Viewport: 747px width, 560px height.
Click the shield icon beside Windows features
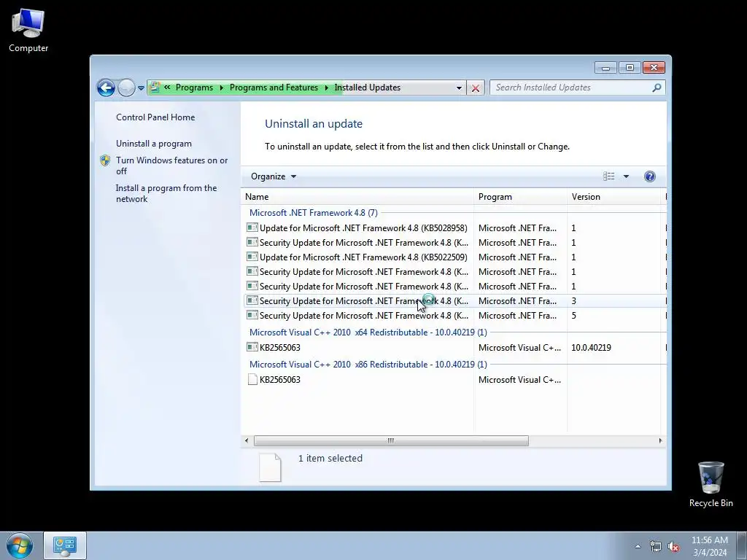click(x=105, y=160)
